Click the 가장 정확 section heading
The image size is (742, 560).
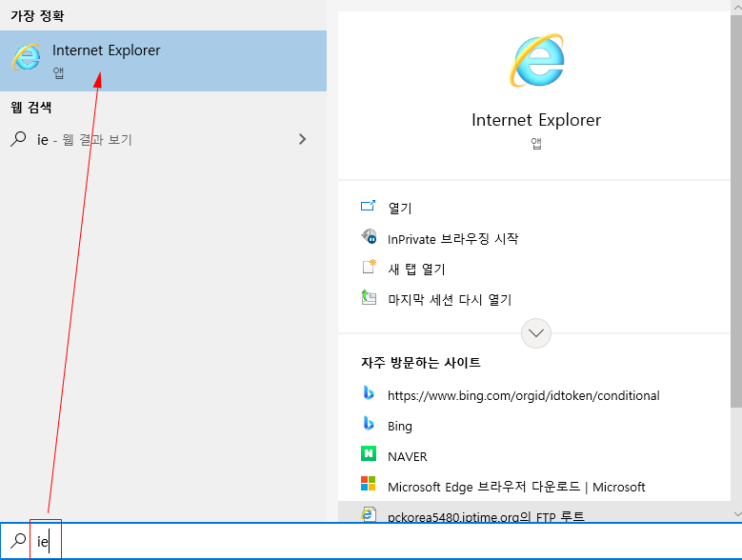pyautogui.click(x=37, y=16)
